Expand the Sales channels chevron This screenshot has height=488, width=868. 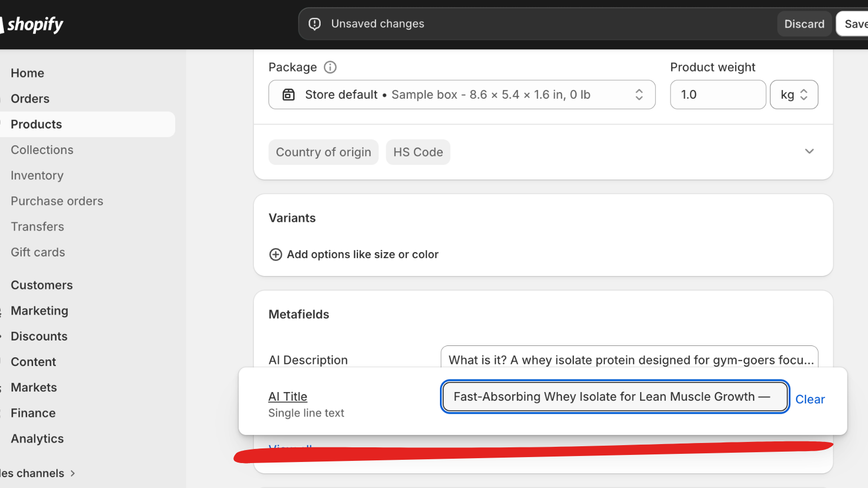tap(73, 473)
